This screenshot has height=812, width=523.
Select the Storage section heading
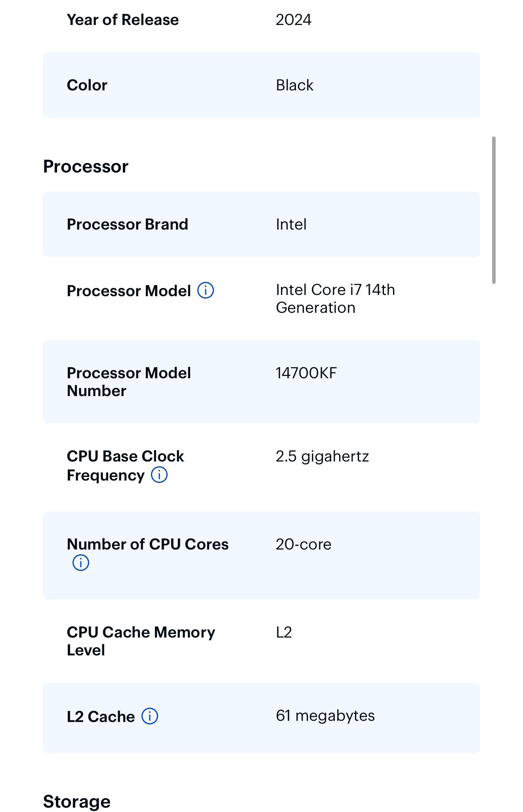point(77,802)
